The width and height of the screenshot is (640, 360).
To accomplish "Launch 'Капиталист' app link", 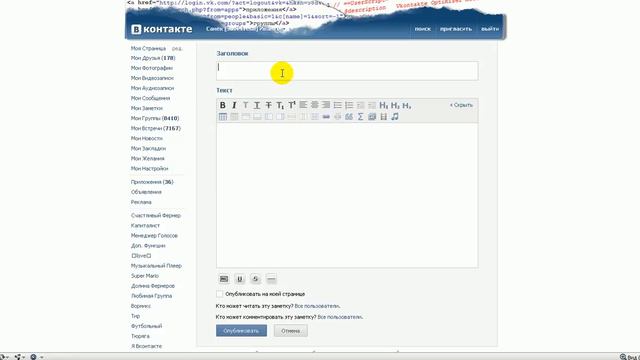I will pyautogui.click(x=145, y=225).
